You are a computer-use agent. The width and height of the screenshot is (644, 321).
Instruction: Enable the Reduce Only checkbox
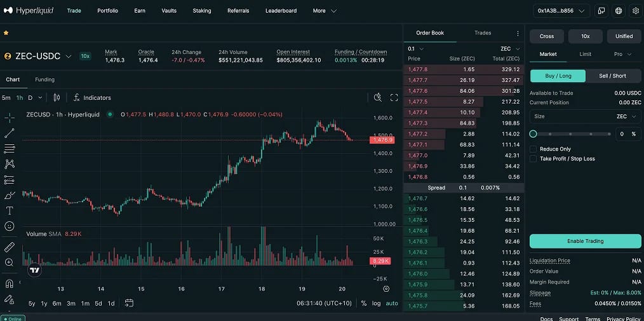pyautogui.click(x=533, y=149)
